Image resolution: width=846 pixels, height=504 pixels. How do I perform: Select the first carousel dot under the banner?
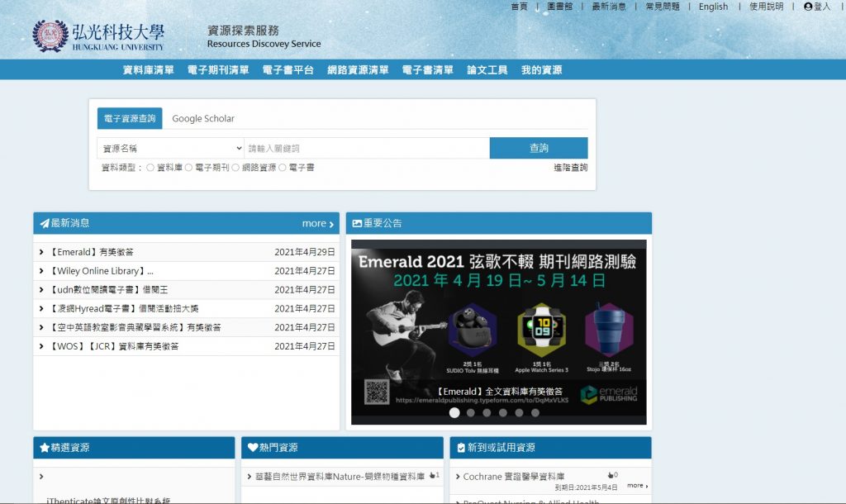coord(454,413)
